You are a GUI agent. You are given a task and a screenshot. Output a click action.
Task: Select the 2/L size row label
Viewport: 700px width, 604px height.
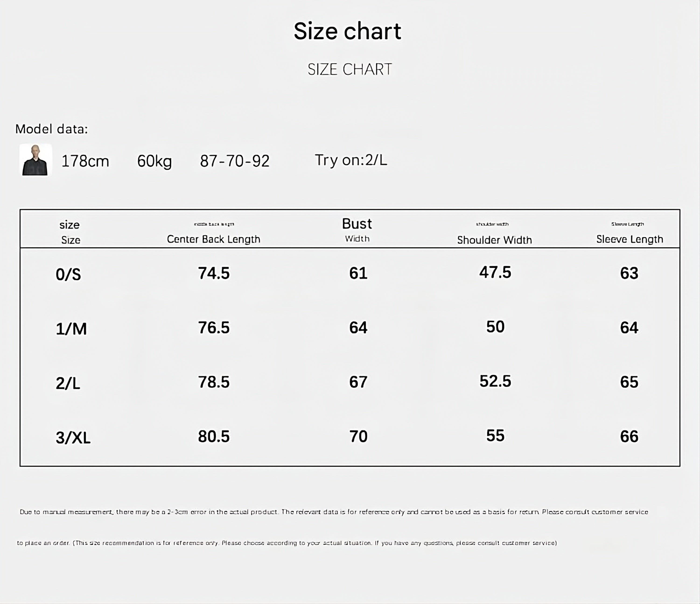[68, 383]
